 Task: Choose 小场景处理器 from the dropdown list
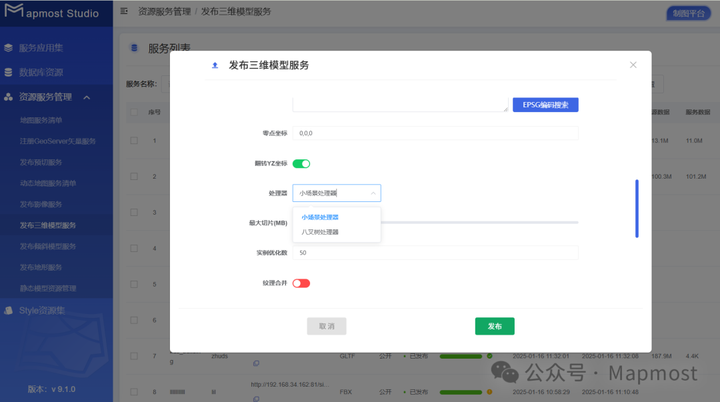click(320, 217)
